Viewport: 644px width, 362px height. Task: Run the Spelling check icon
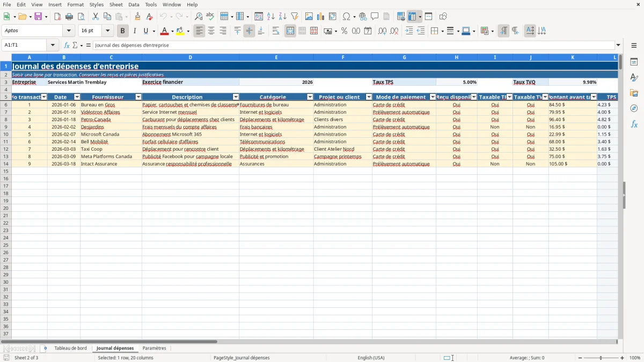point(210,17)
